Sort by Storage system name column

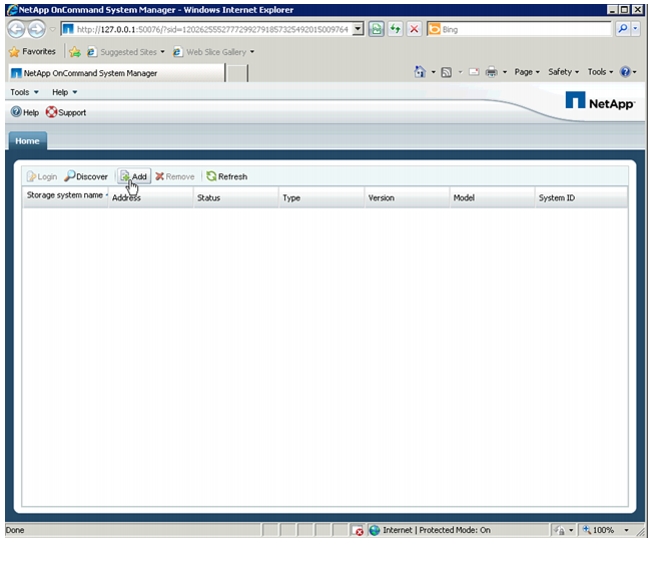click(66, 195)
